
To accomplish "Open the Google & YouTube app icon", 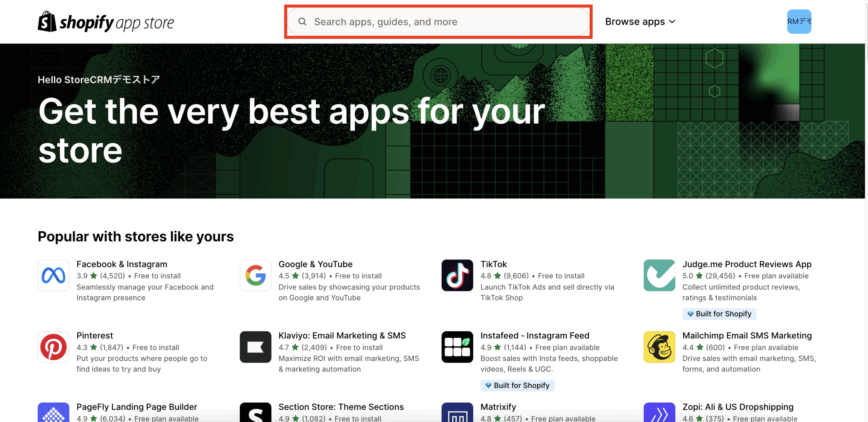I will [x=255, y=275].
